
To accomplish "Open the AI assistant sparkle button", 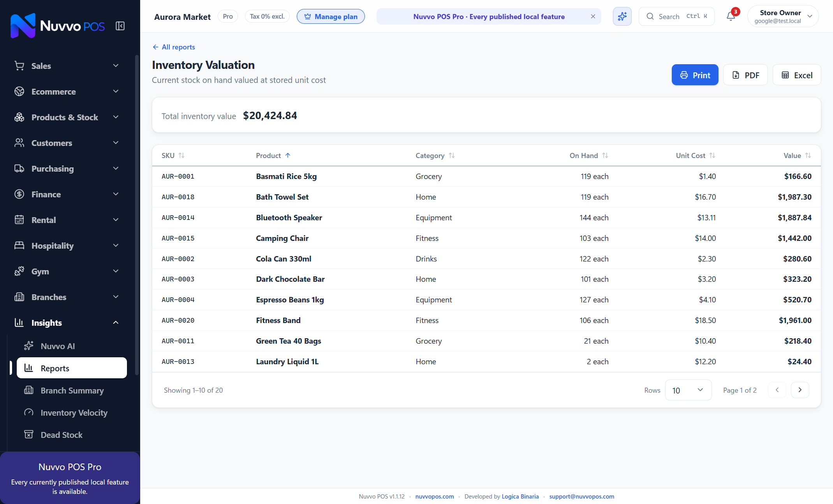I will pos(622,16).
